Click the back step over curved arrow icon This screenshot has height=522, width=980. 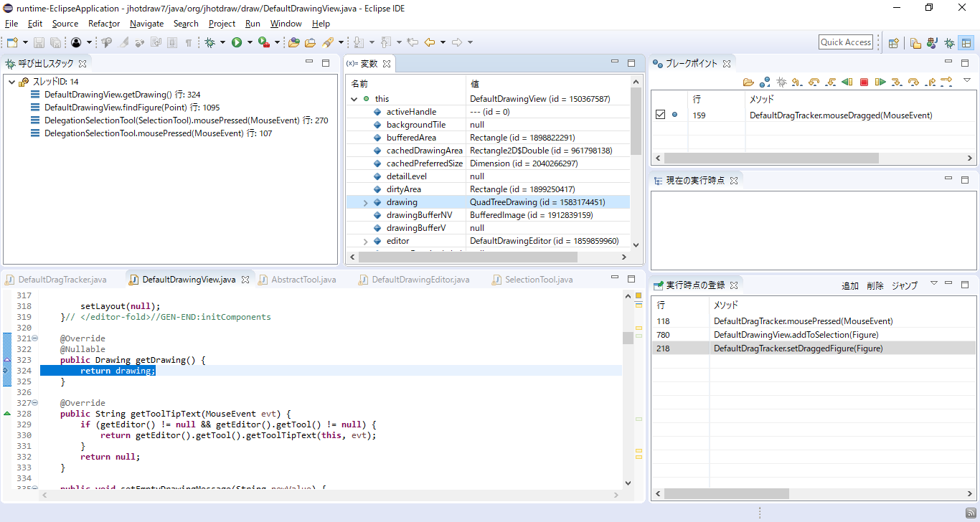click(814, 82)
